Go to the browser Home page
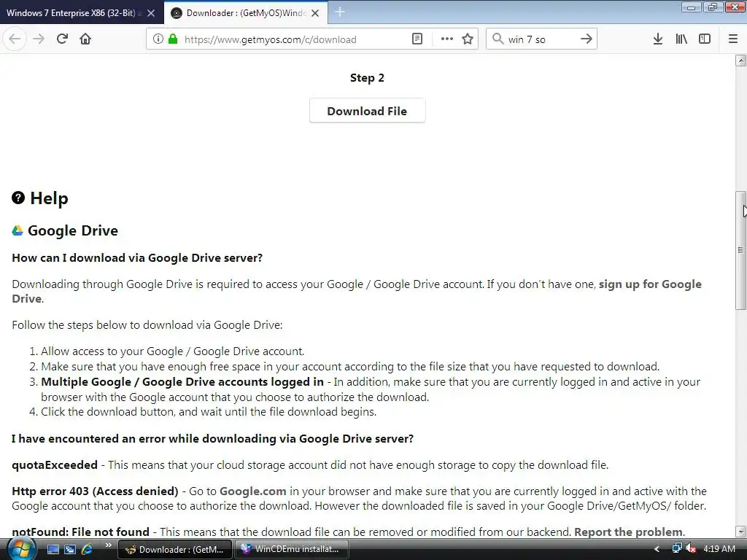Viewport: 747px width, 560px height. click(85, 39)
